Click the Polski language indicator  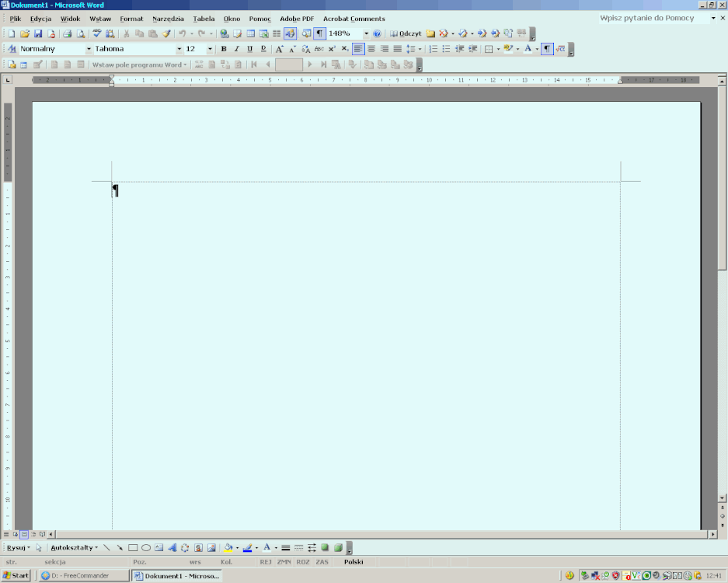(354, 562)
